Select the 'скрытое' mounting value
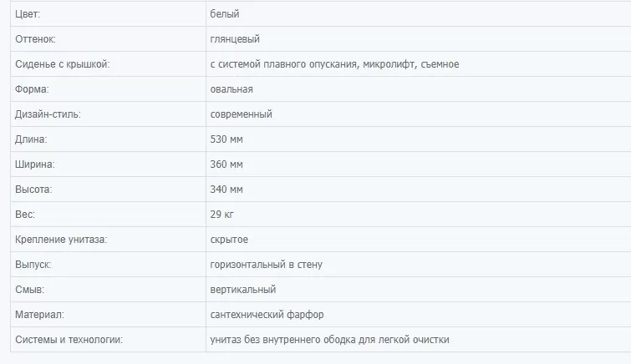This screenshot has width=631, height=364. coord(229,240)
